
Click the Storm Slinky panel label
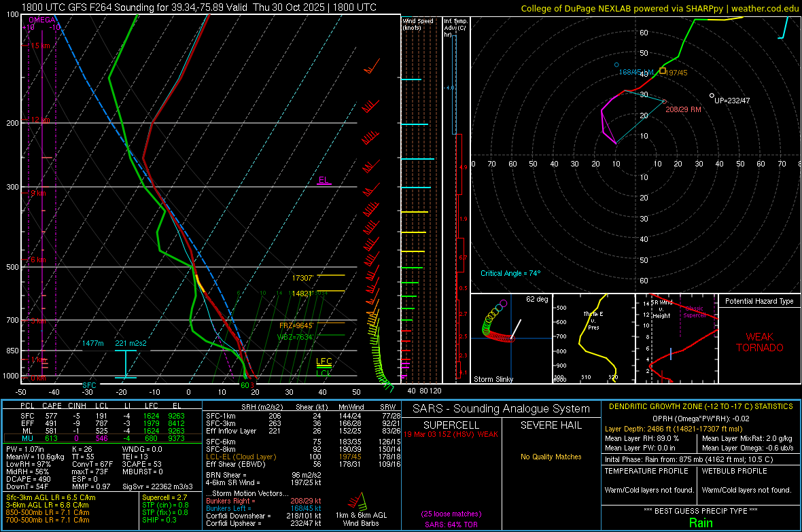[x=493, y=379]
